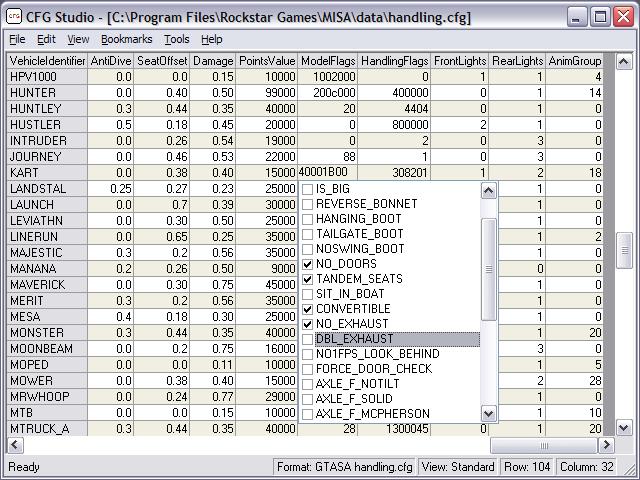Click the ModelFlags column header
Screen dimensions: 640x480
328,61
